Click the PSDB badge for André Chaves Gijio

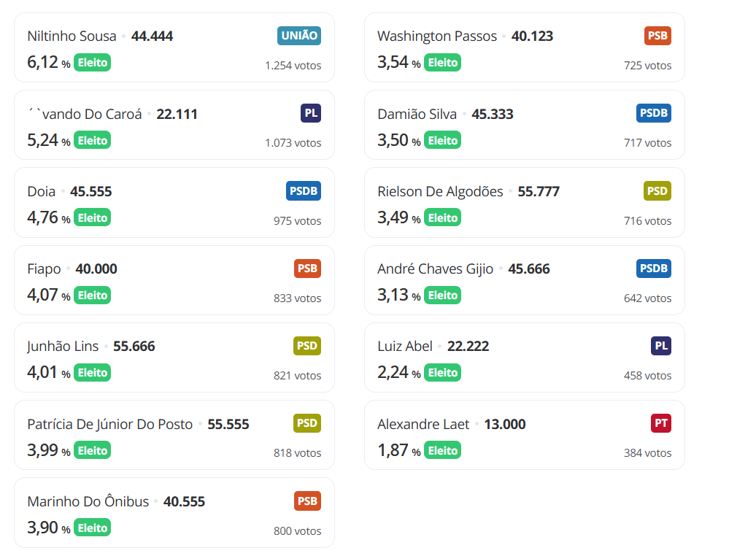point(653,269)
